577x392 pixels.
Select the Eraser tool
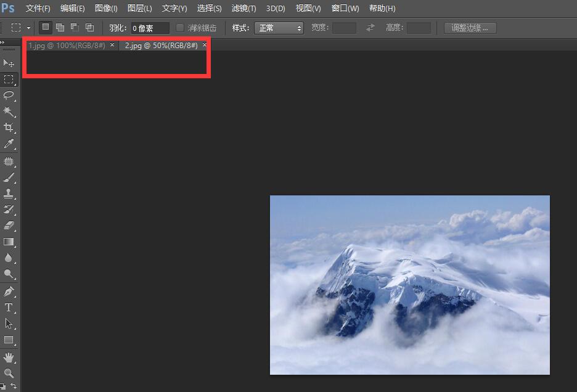tap(9, 225)
